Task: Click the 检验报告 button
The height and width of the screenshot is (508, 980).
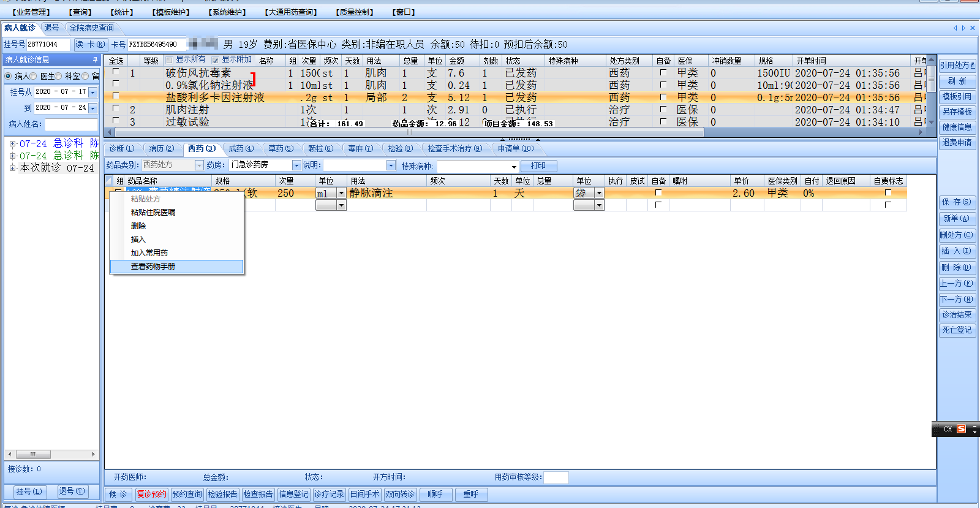Action: [x=222, y=494]
